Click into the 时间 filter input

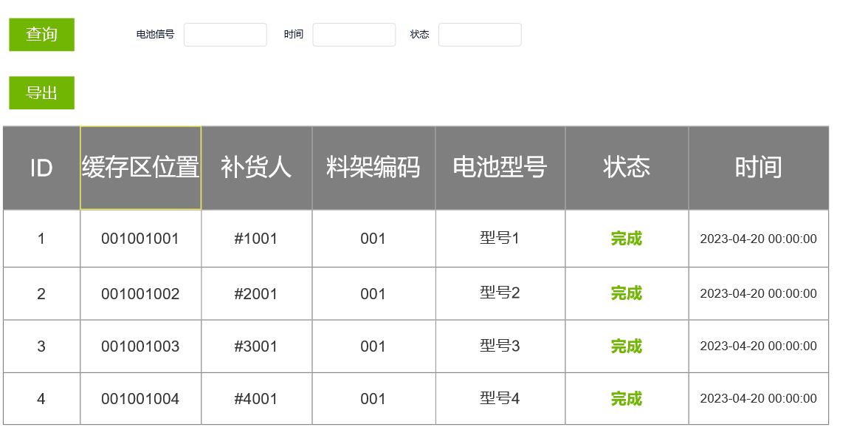tap(354, 35)
